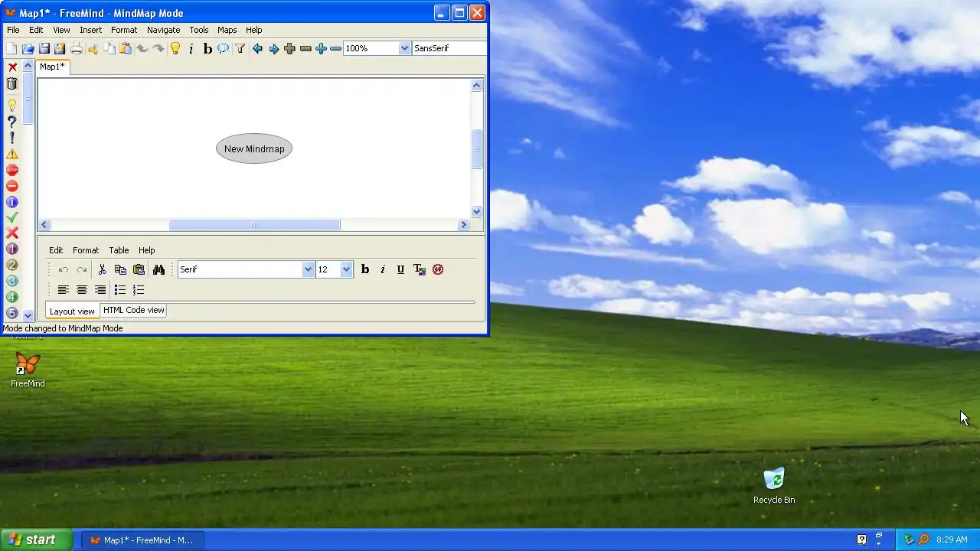Add the blue info circle icon
The width and height of the screenshot is (980, 551).
point(12,202)
